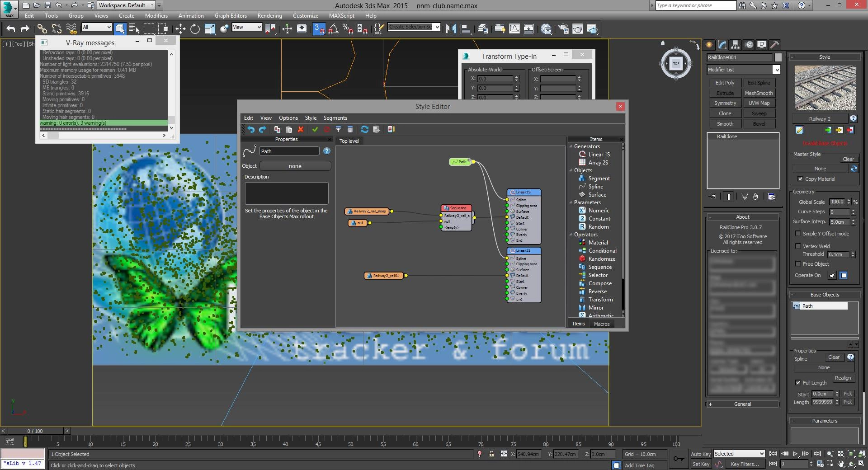
Task: Enable Simple Y Offset mode checkbox
Action: tap(798, 234)
